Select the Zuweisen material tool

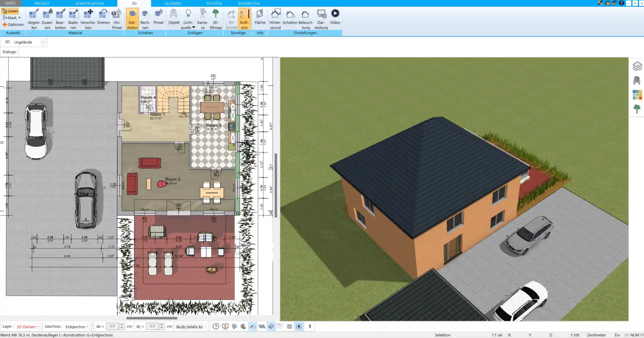click(47, 19)
